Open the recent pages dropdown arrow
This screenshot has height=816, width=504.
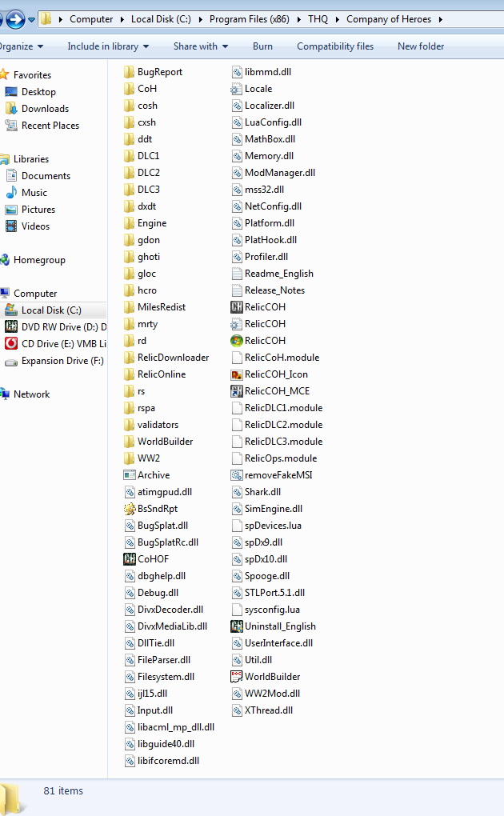[x=31, y=20]
